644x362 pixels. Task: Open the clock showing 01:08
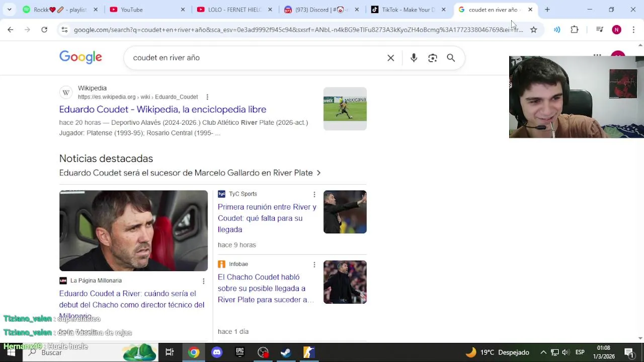tap(604, 352)
